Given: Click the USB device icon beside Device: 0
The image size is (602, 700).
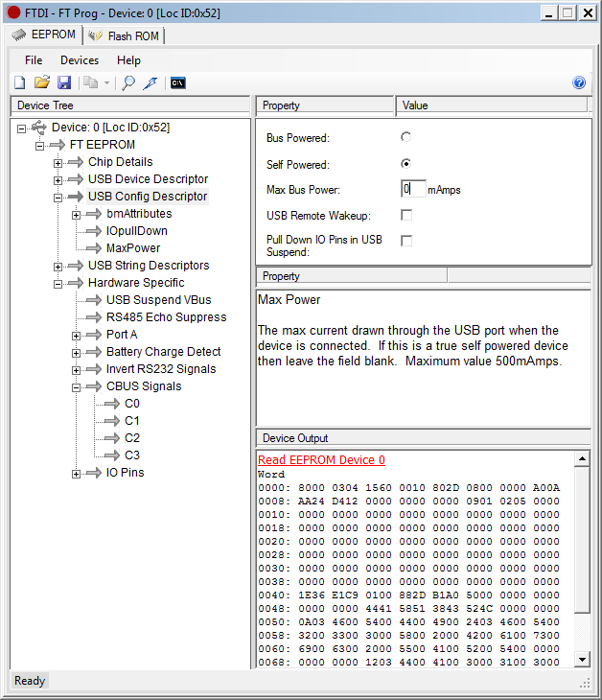Looking at the screenshot, I should click(x=39, y=128).
